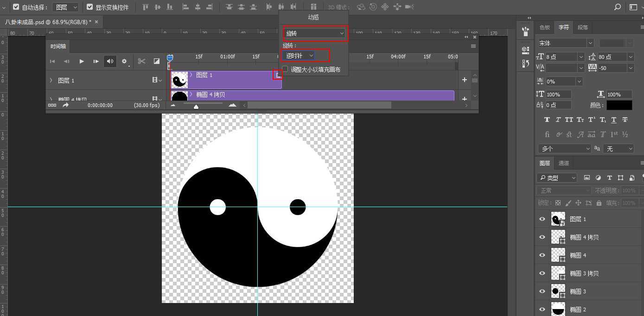
Task: Click the transition icon beside the scissors
Action: (157, 61)
